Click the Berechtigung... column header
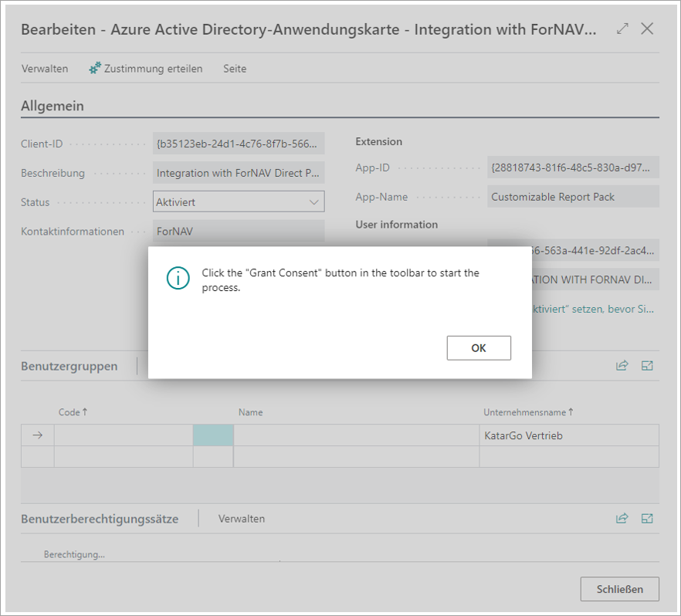Viewport: 681px width, 616px height. (74, 554)
